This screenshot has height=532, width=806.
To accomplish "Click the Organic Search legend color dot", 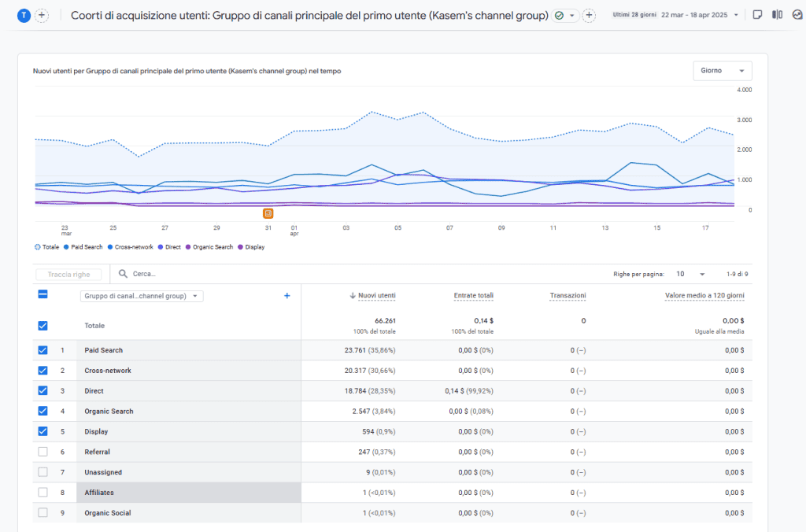I will [188, 247].
